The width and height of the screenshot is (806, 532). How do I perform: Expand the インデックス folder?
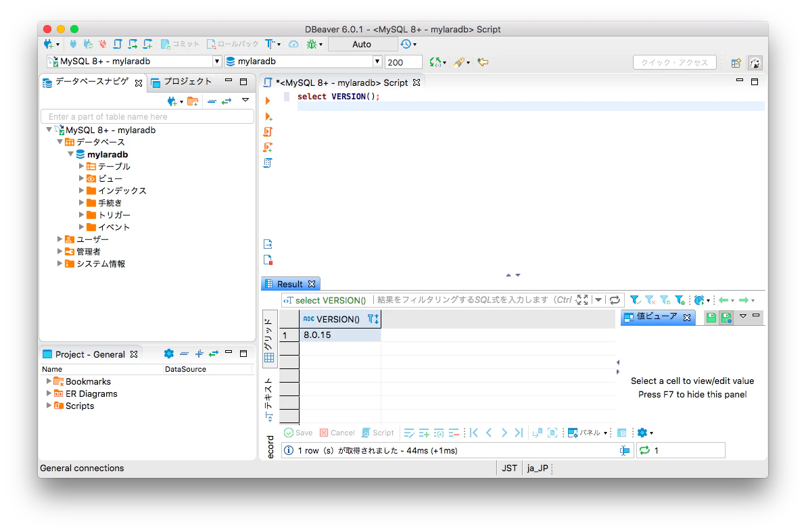(x=81, y=190)
